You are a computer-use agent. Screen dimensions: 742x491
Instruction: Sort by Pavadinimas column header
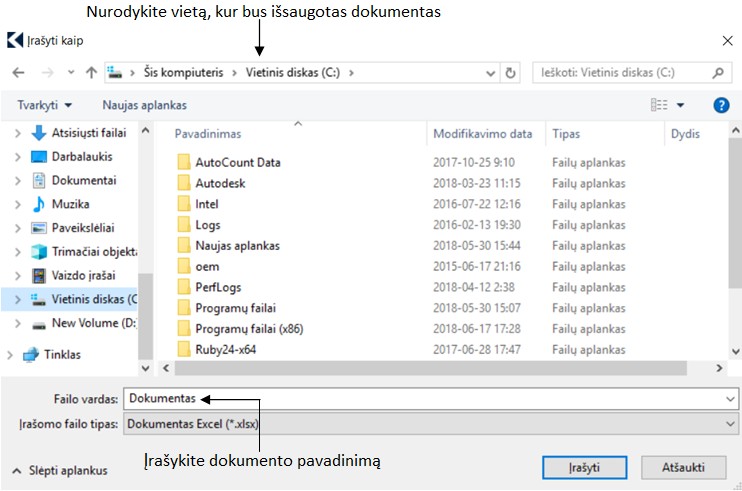(x=208, y=134)
